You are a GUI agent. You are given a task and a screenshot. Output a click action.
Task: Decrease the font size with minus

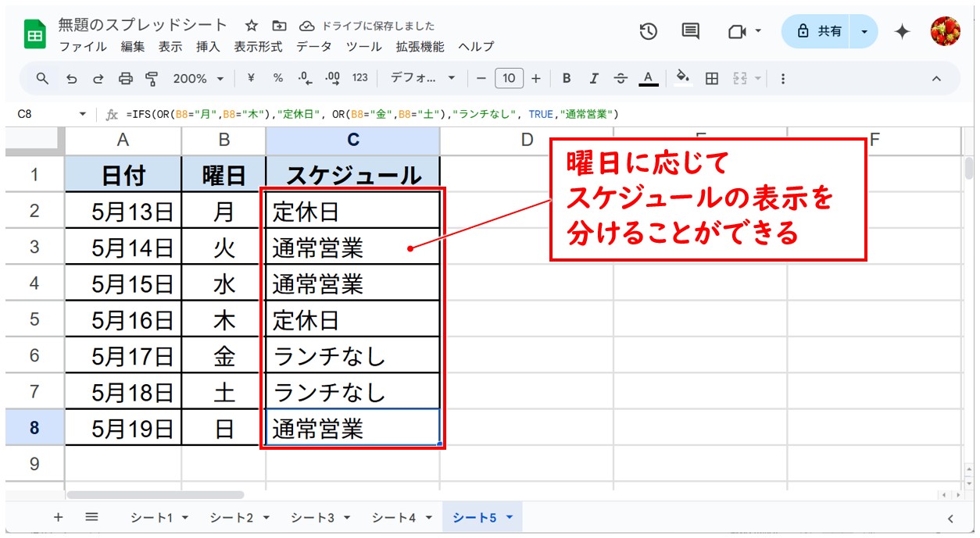[481, 78]
